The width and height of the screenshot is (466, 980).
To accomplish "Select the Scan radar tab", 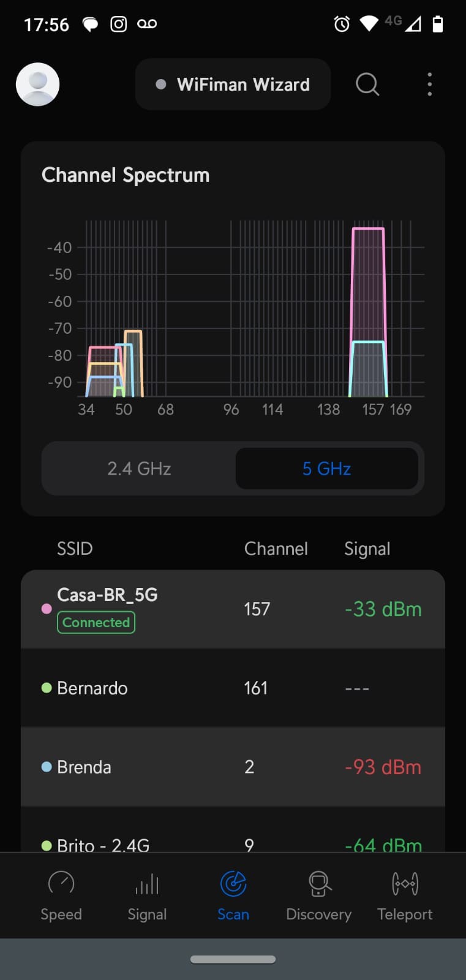I will (x=233, y=895).
